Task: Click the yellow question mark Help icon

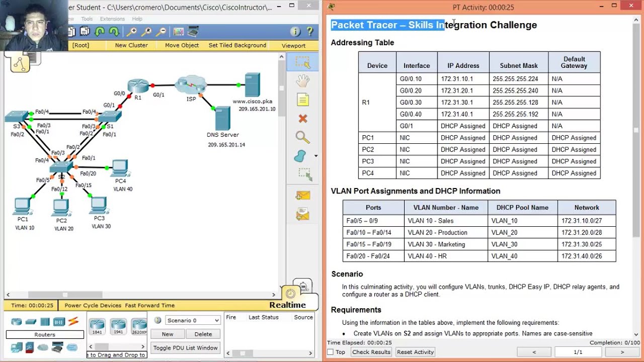Action: [x=310, y=32]
